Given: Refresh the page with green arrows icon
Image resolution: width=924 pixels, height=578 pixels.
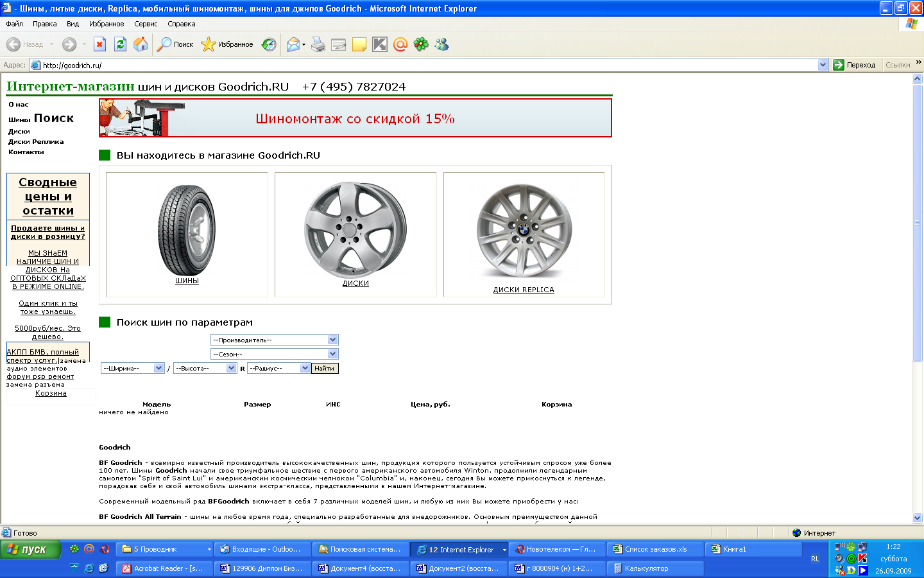Looking at the screenshot, I should [x=120, y=44].
